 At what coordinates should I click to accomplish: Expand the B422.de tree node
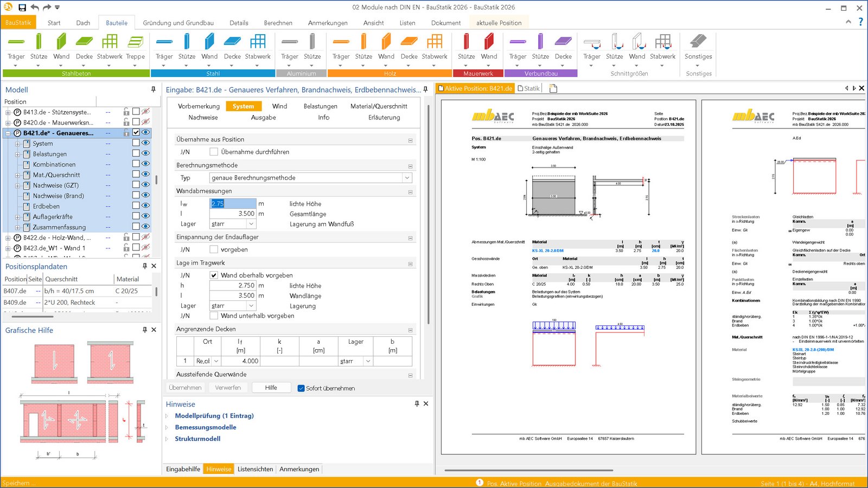tap(8, 237)
